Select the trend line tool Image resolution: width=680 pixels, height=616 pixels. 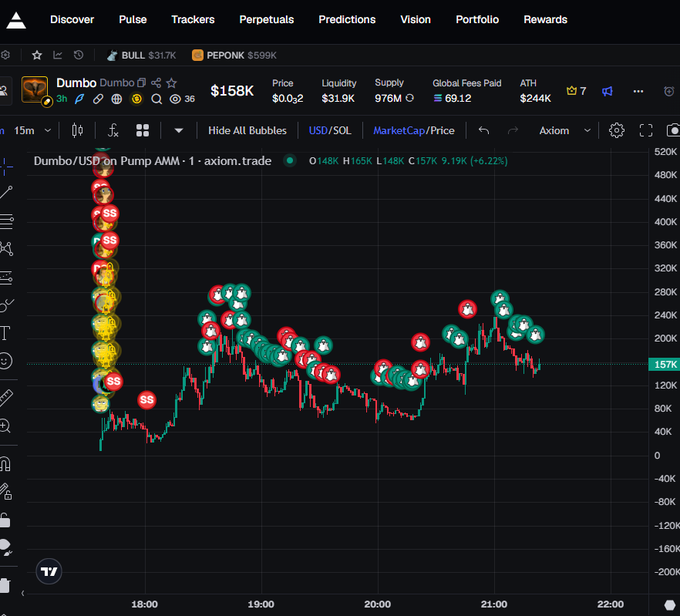click(6, 193)
